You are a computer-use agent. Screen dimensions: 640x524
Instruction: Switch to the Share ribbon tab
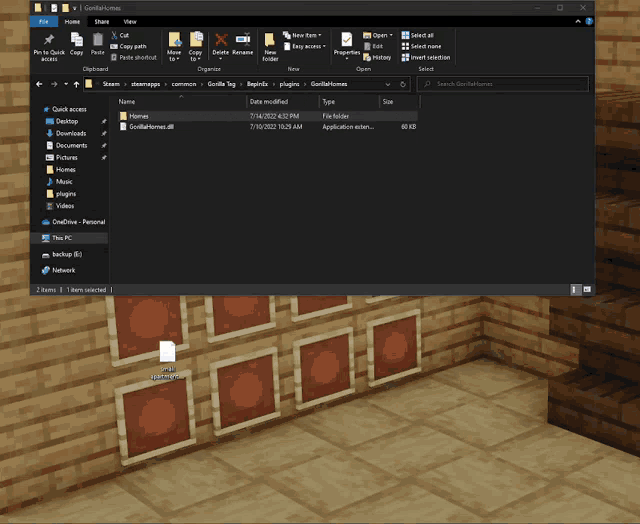[x=102, y=22]
